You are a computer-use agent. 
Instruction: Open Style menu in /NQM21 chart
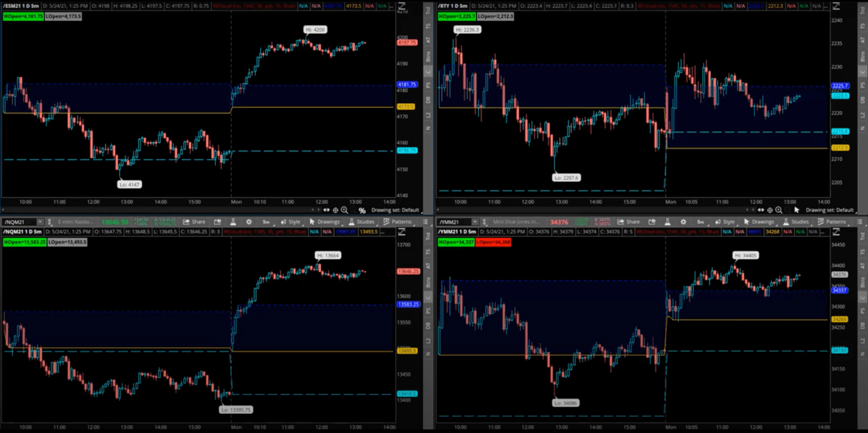[291, 222]
